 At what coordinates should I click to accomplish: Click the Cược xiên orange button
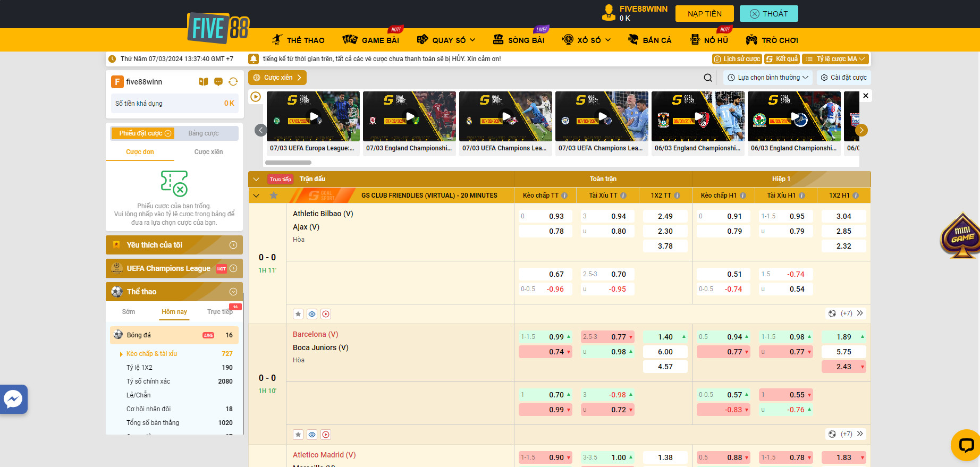[x=277, y=78]
